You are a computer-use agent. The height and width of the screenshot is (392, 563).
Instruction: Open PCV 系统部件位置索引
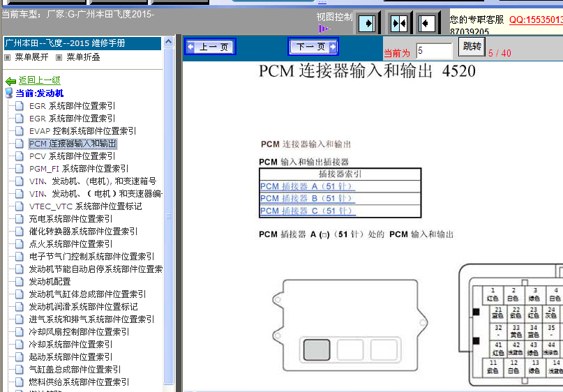click(72, 156)
